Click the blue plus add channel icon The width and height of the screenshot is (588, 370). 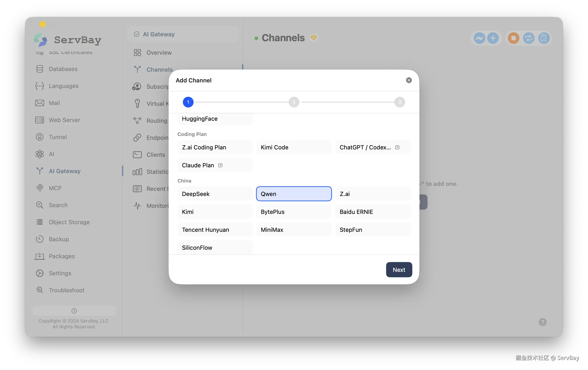tap(493, 38)
